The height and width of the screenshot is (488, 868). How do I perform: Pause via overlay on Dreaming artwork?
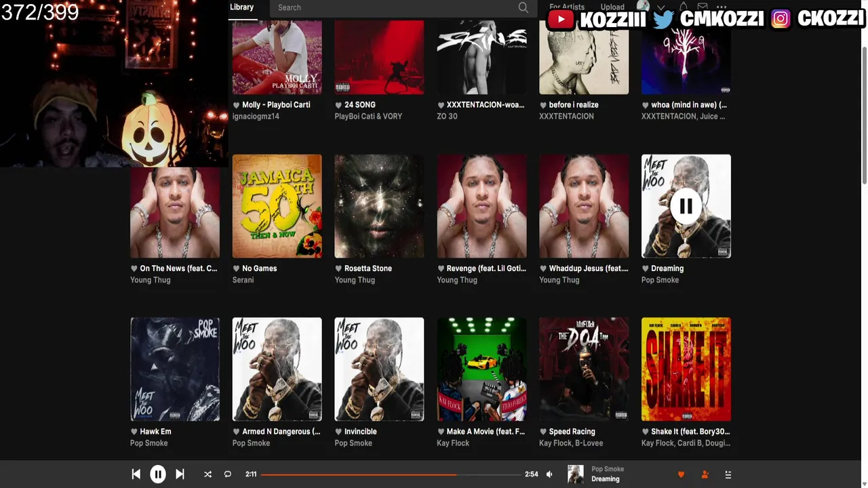[x=686, y=206]
